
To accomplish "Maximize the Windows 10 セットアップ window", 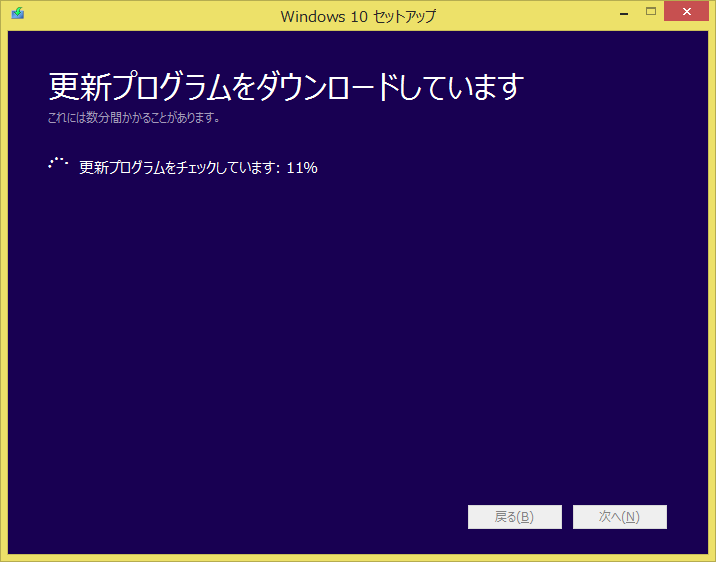I will [651, 12].
